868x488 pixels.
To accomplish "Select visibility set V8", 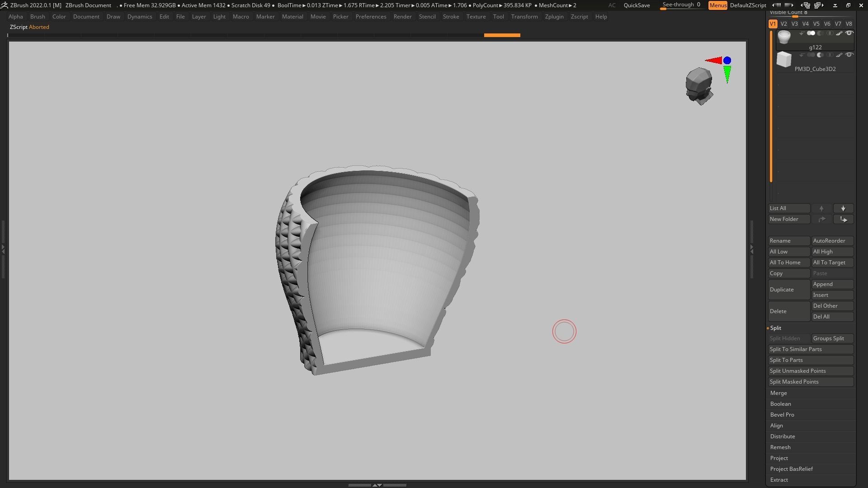I will pos(849,24).
